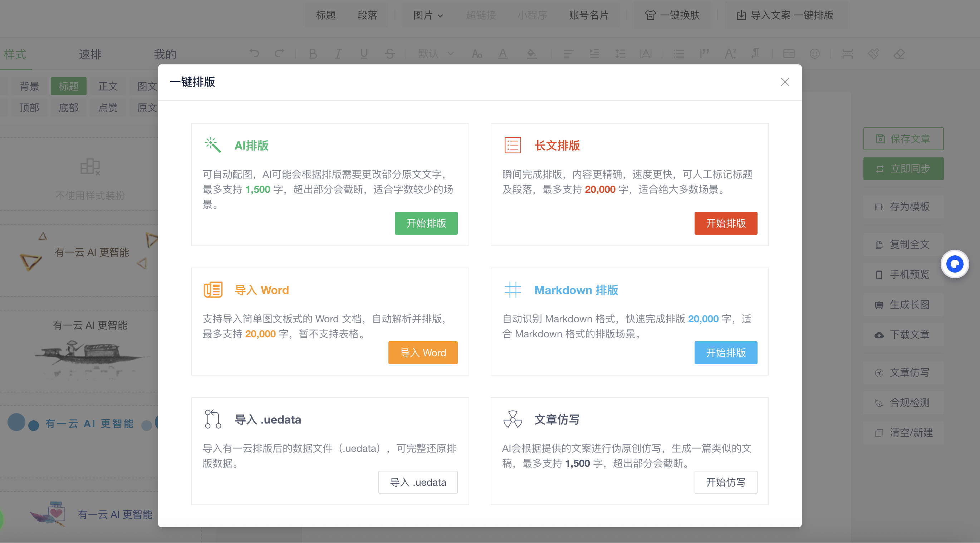Click the text alignment icon

[x=568, y=54]
